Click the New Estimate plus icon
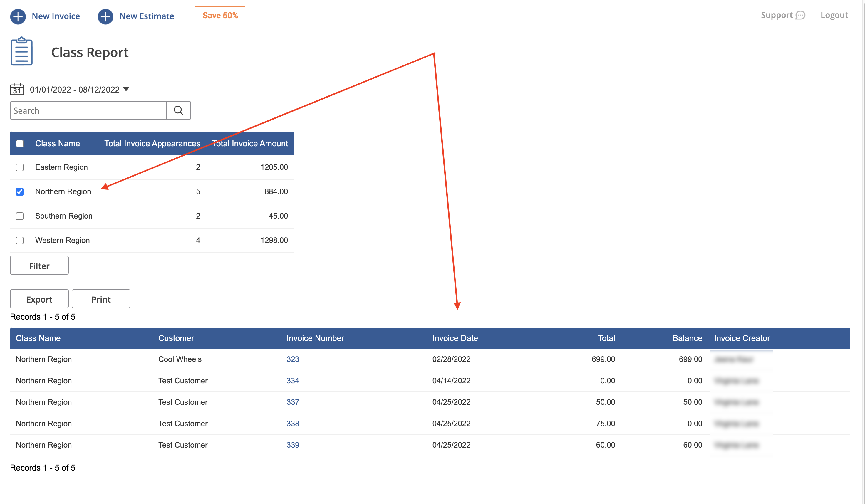 [105, 16]
